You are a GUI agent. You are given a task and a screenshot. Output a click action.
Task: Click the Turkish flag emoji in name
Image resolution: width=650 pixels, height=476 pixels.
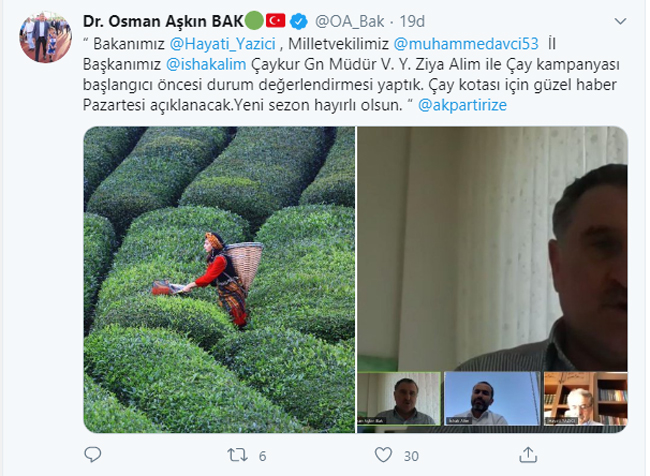[276, 20]
